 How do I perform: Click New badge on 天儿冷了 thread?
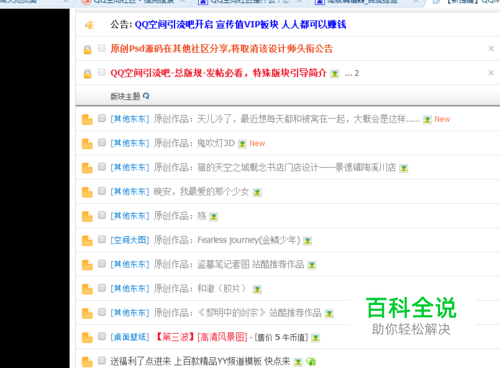(x=442, y=119)
